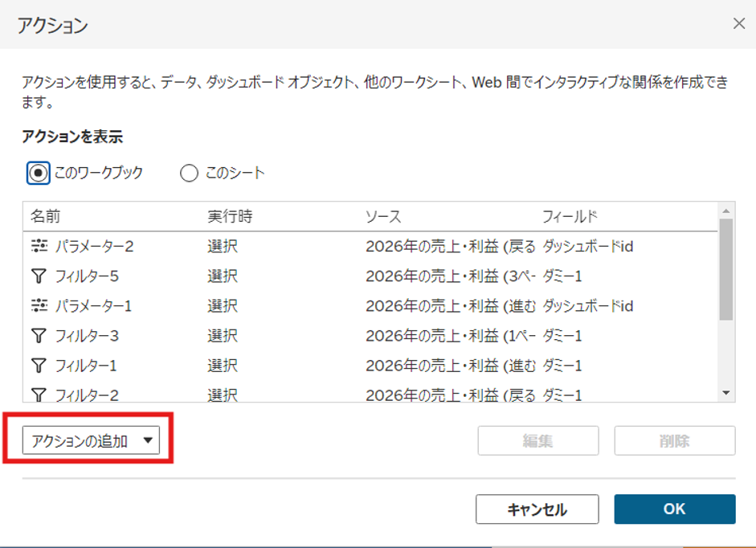Click the parameter icon beside パラメーター1
The height and width of the screenshot is (548, 756).
(39, 306)
